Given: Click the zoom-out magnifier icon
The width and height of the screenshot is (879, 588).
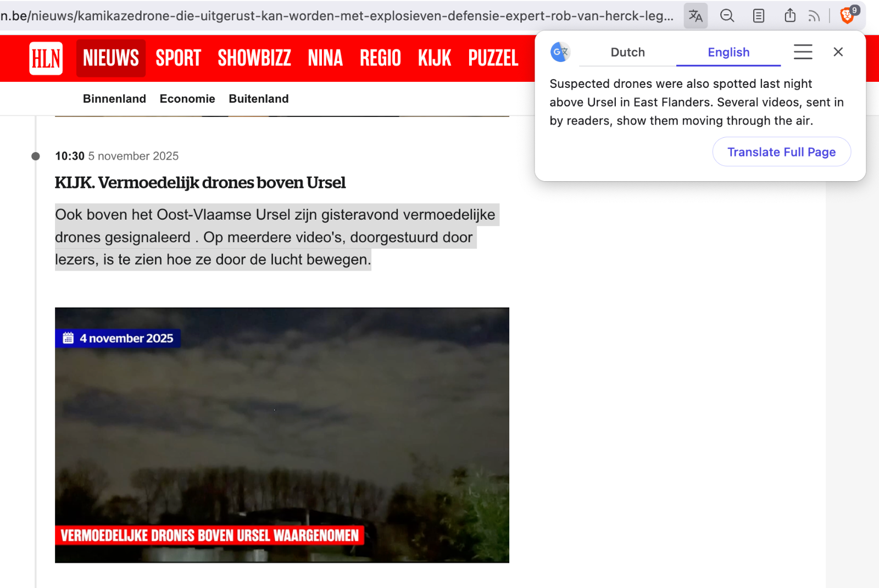Looking at the screenshot, I should click(727, 16).
